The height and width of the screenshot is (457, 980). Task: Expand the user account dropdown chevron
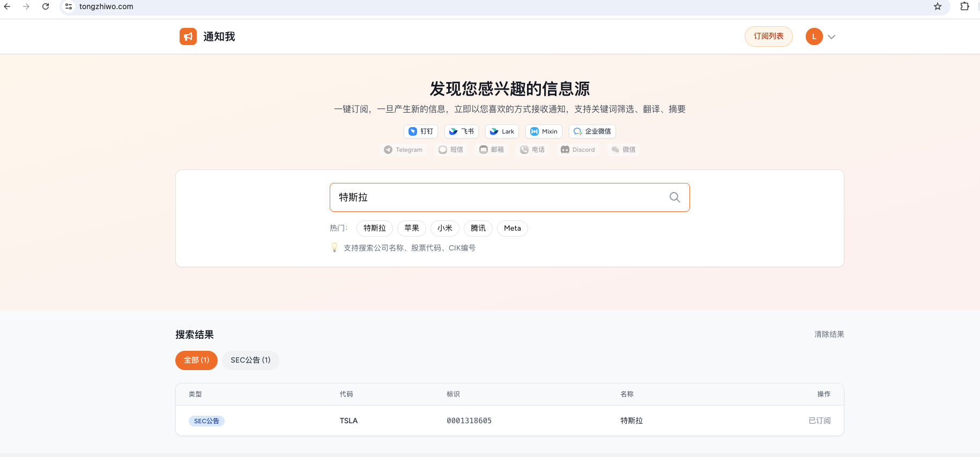831,37
